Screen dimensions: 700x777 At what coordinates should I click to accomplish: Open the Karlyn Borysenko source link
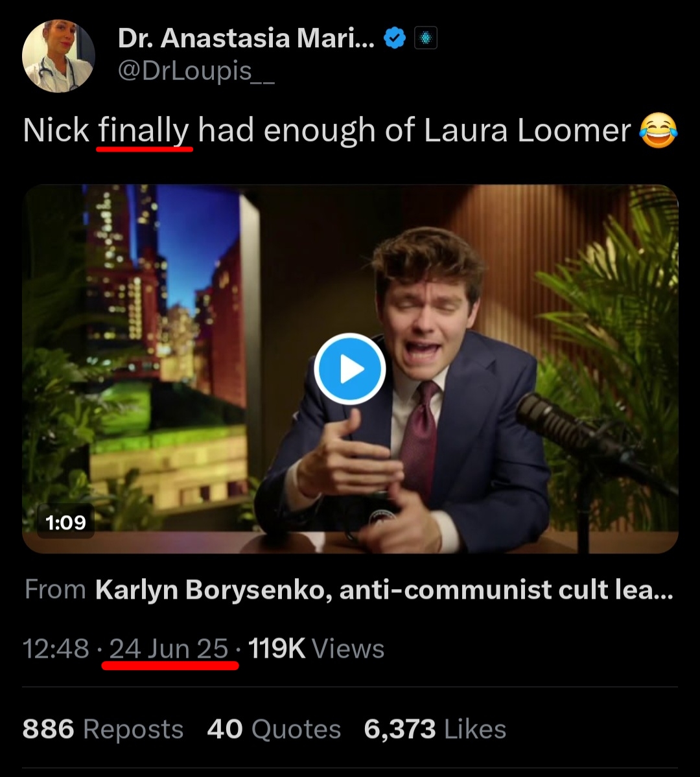click(x=384, y=590)
